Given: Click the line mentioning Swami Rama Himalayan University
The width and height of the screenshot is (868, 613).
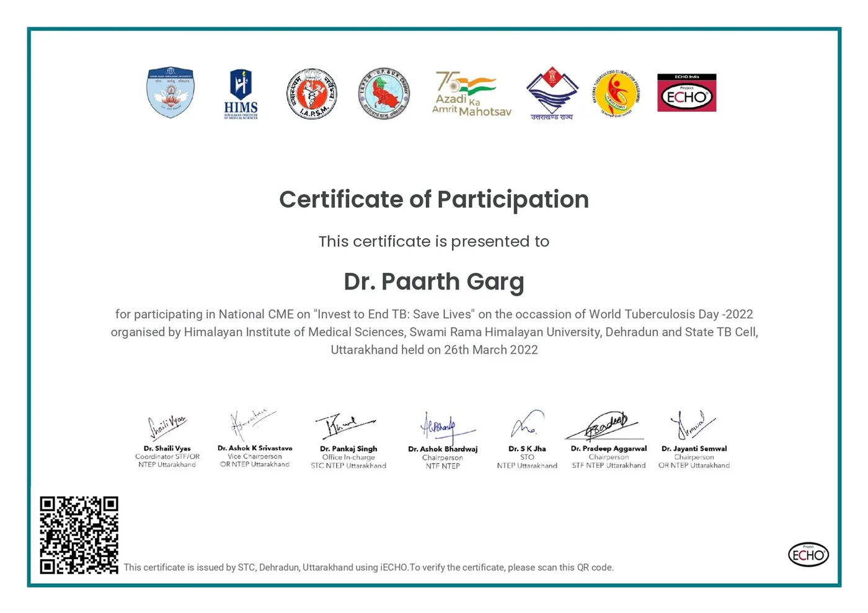Looking at the screenshot, I should tap(434, 332).
